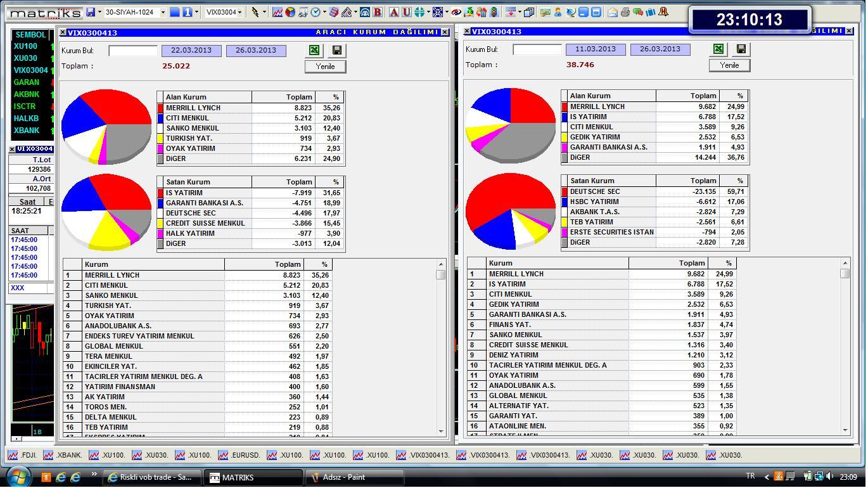Click scroll-up arrow of right window table
Image resolution: width=868 pixels, height=488 pixels.
[x=845, y=262]
